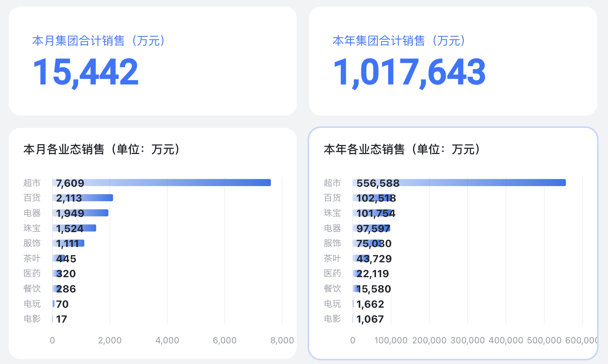Click the 本年各业态销售 chart title
Viewport: 608px width, 364px height.
pos(402,149)
